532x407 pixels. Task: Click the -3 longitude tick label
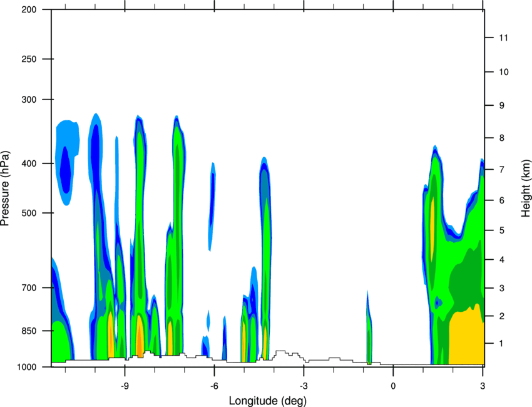point(304,386)
